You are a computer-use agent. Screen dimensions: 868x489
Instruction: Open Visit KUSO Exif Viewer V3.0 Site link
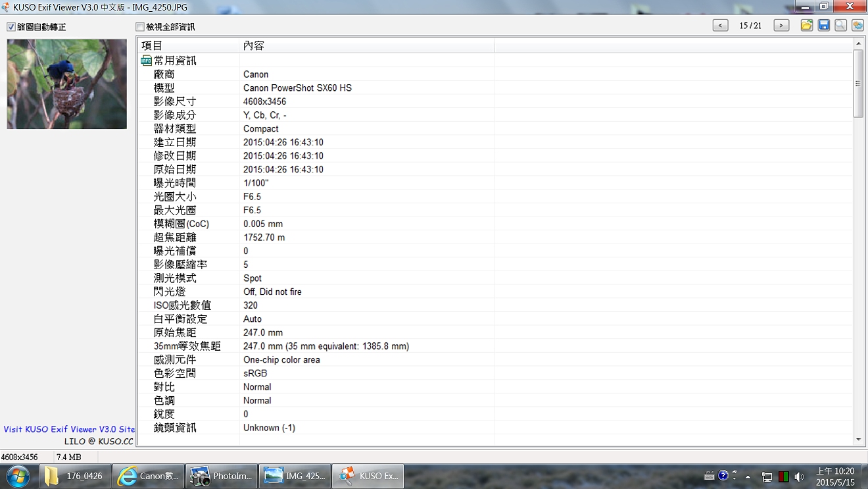(69, 429)
